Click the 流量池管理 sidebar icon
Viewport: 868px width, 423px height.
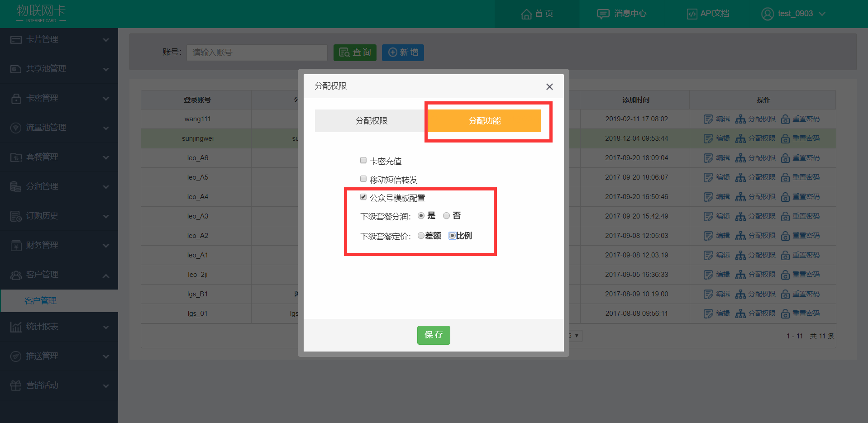(16, 128)
